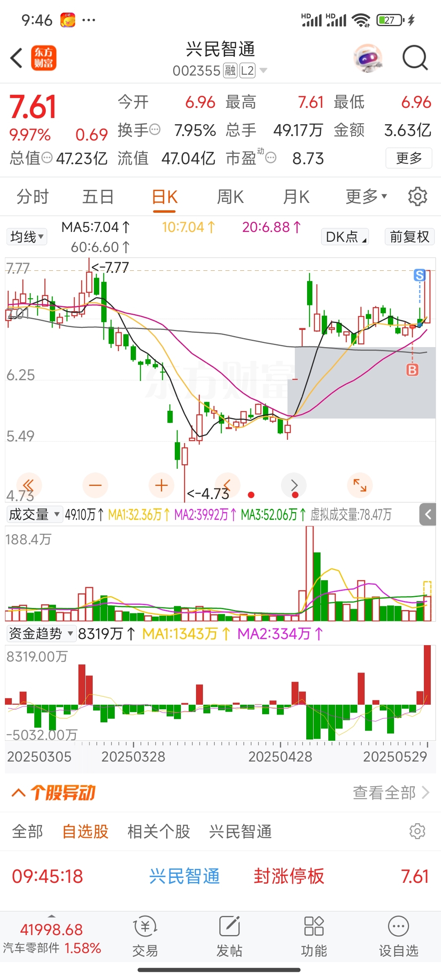Tap the Wi-Fi status icon
This screenshot has width=441, height=980.
[x=361, y=20]
